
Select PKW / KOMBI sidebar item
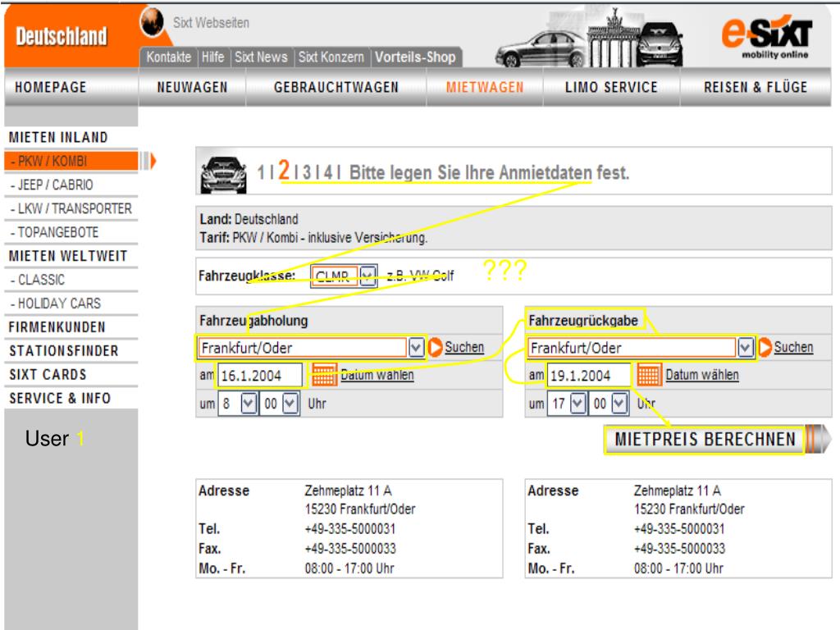[71, 161]
